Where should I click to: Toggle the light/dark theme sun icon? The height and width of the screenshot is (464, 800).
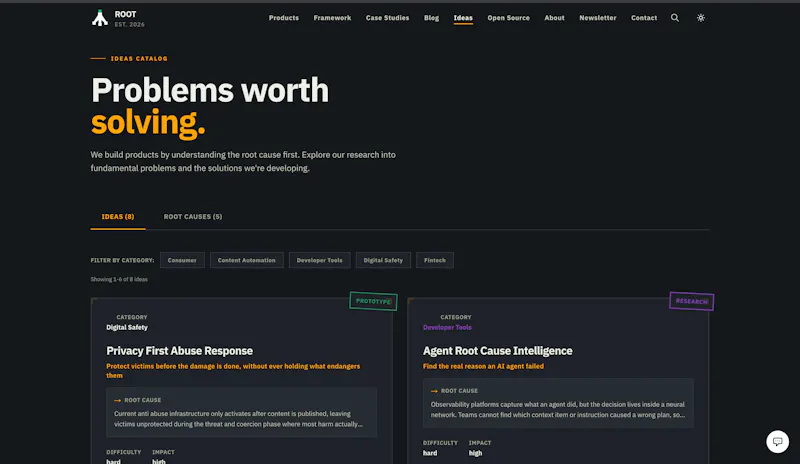[x=701, y=18]
